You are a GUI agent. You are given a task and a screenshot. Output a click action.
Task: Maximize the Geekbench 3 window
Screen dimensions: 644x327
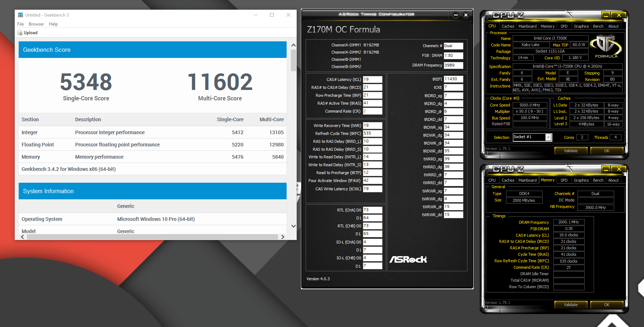point(272,15)
